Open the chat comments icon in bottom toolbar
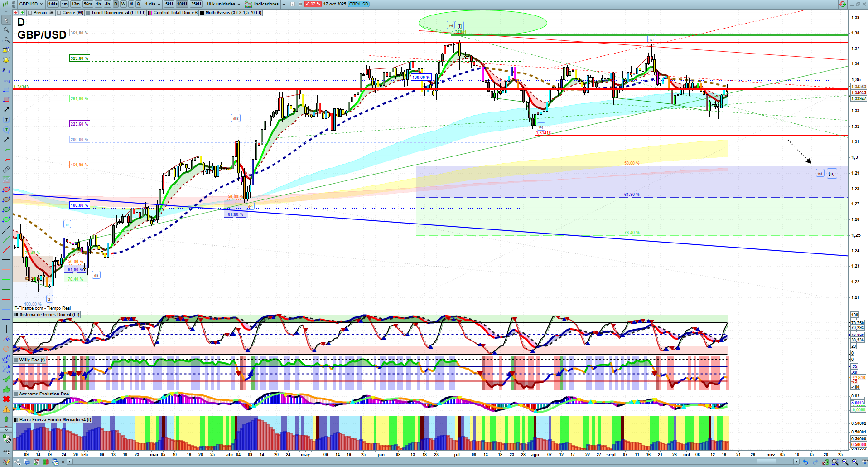Image resolution: width=868 pixels, height=467 pixels. [27, 462]
